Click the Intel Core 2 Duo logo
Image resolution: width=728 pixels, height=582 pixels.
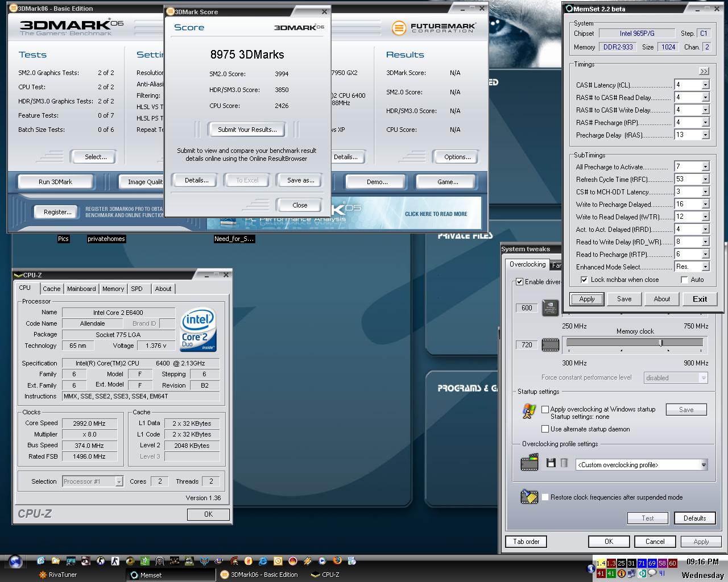tap(198, 330)
